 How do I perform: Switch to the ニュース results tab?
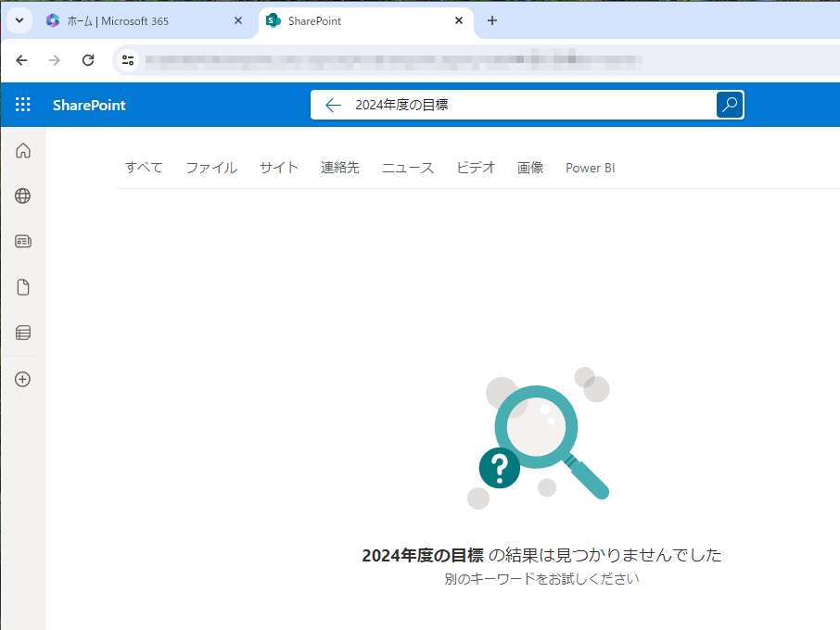[x=408, y=168]
